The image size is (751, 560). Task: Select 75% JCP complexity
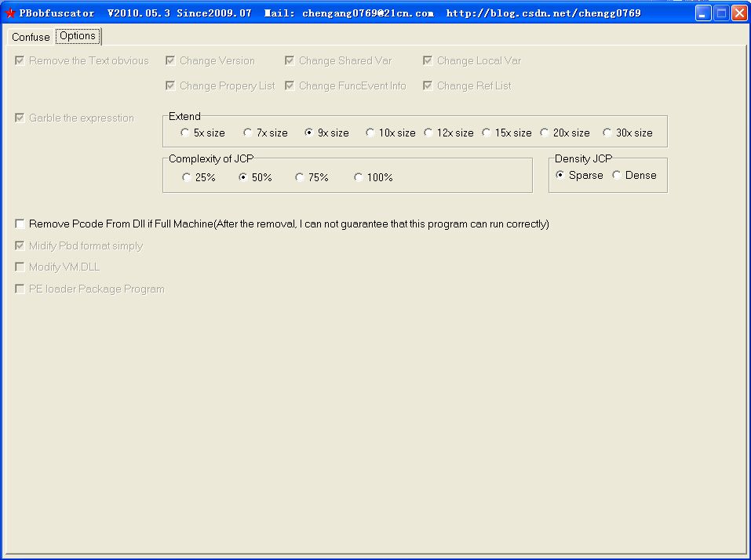tap(299, 177)
